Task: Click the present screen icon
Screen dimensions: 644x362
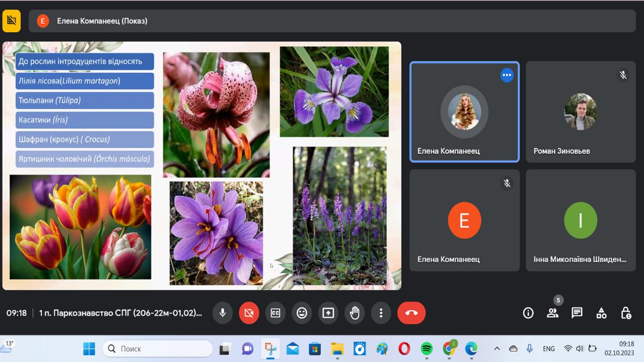Action: click(x=328, y=313)
